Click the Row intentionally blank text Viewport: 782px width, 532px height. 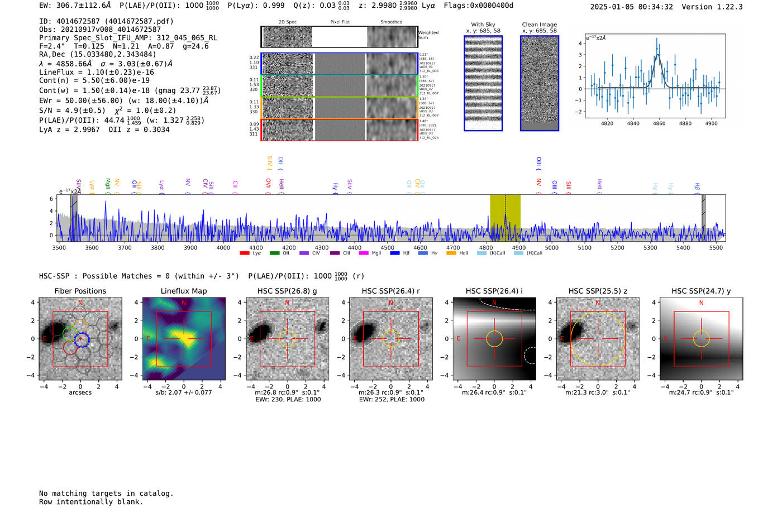[91, 502]
